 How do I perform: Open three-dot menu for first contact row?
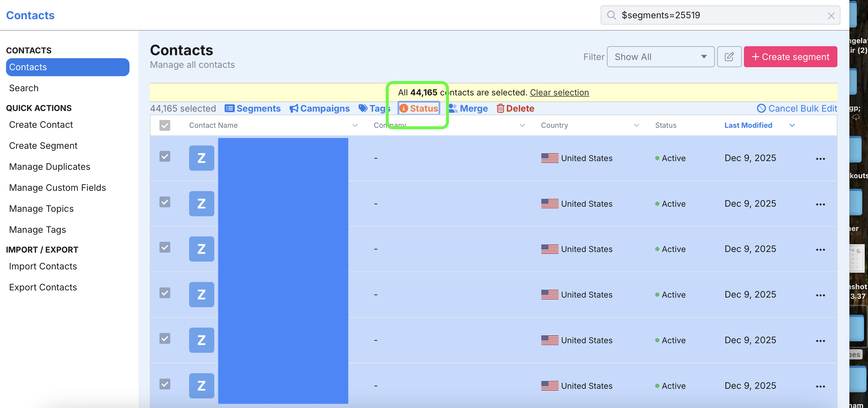(x=820, y=159)
